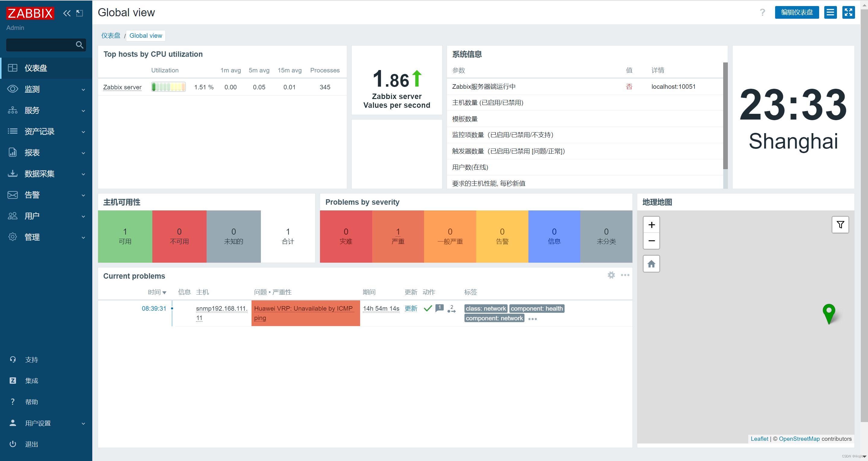Open the OpenStreetMap attribution link
The width and height of the screenshot is (868, 461).
pos(799,439)
